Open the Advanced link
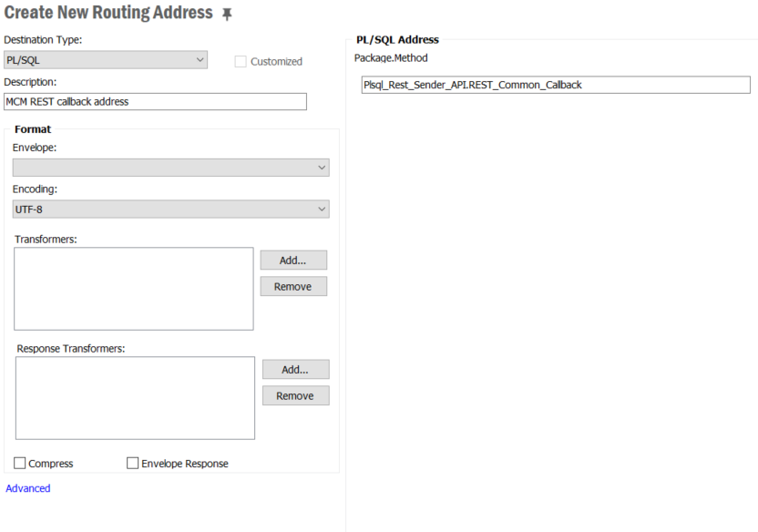This screenshot has width=758, height=532. (28, 488)
